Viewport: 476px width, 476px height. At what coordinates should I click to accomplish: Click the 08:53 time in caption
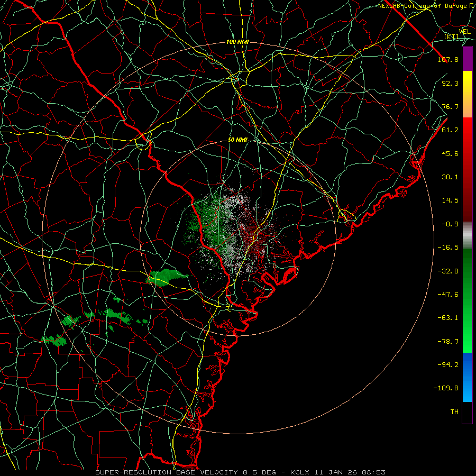375,472
